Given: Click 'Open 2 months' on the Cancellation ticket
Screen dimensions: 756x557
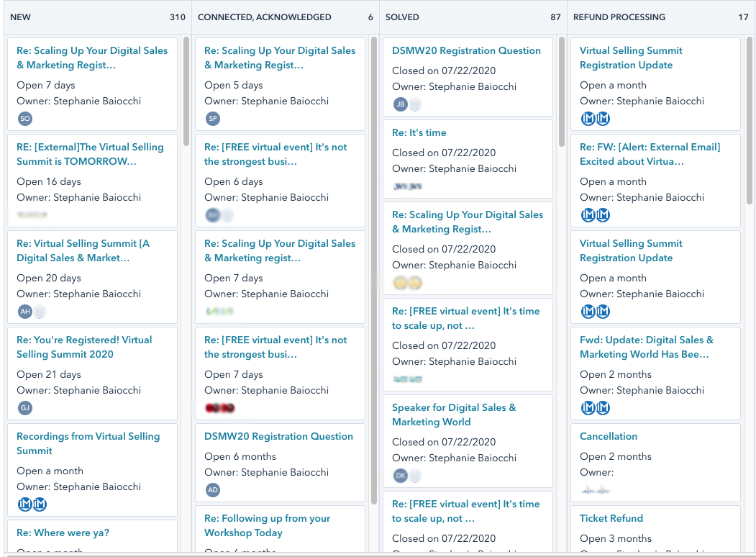Looking at the screenshot, I should click(616, 456).
